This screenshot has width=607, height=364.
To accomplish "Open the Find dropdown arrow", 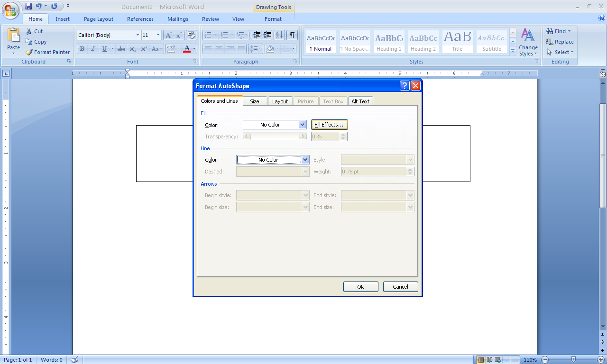I will coord(569,31).
